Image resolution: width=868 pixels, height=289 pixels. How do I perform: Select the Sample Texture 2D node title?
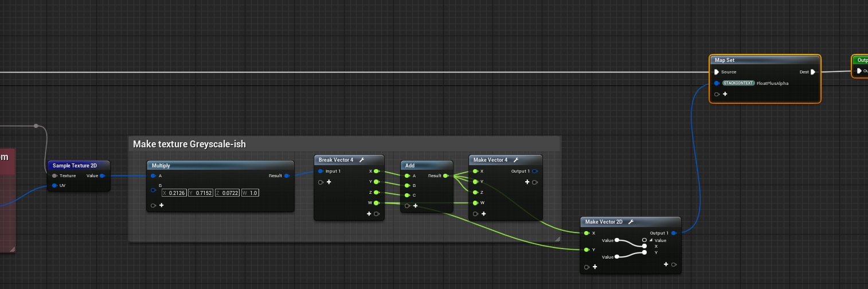(x=75, y=165)
